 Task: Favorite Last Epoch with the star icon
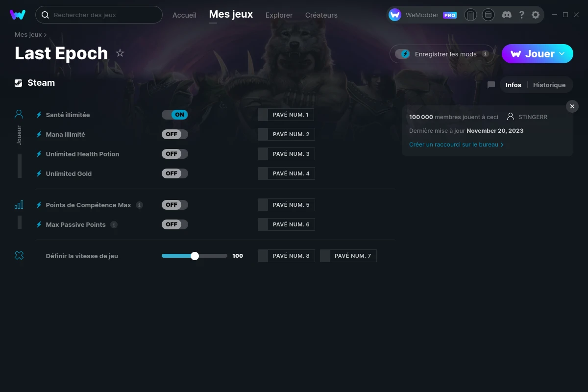120,53
